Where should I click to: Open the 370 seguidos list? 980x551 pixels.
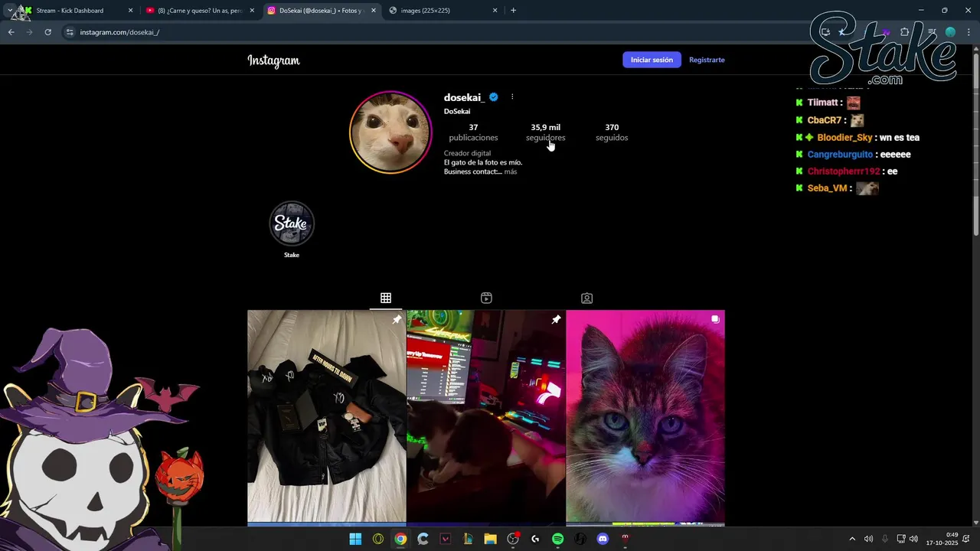(x=612, y=132)
